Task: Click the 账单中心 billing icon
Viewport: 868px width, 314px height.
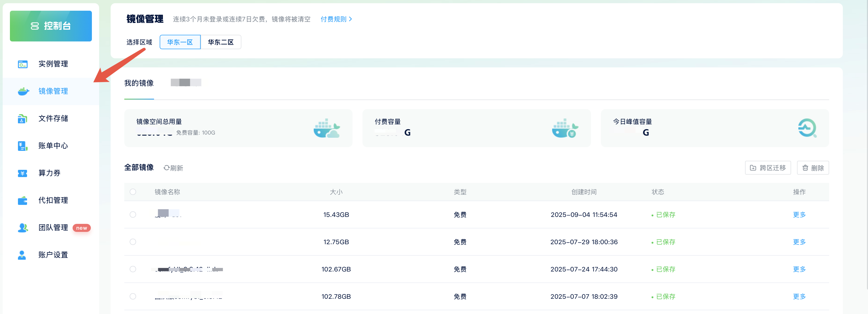Action: coord(22,146)
